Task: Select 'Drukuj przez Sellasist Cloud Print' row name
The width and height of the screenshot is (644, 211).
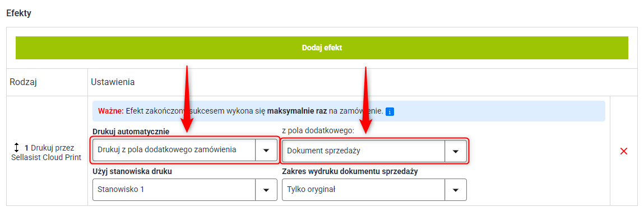Action: [x=47, y=152]
